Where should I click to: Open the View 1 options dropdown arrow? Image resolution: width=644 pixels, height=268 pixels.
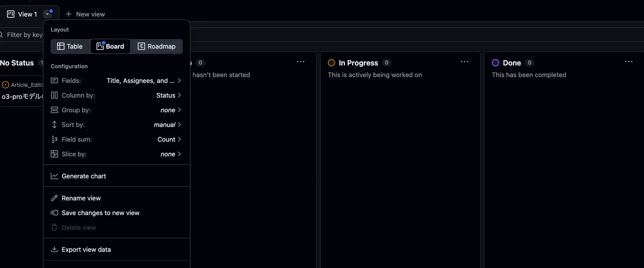pos(48,14)
